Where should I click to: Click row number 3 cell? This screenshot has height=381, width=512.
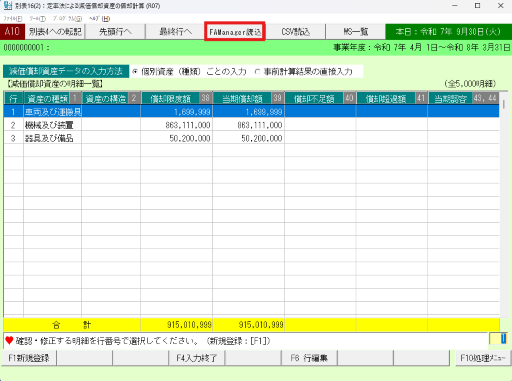point(13,138)
